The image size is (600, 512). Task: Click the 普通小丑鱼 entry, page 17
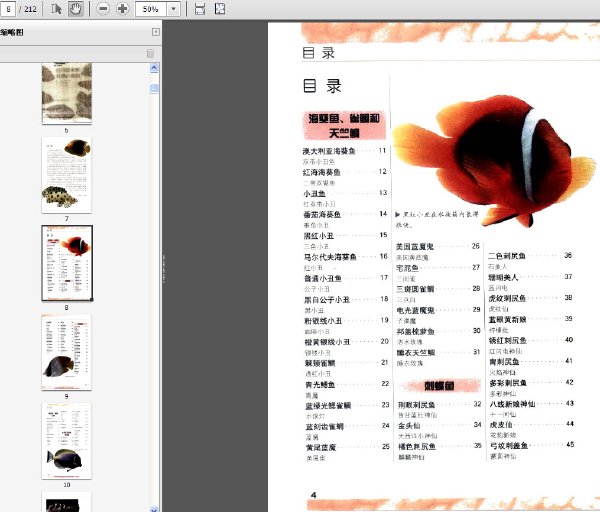pyautogui.click(x=346, y=278)
